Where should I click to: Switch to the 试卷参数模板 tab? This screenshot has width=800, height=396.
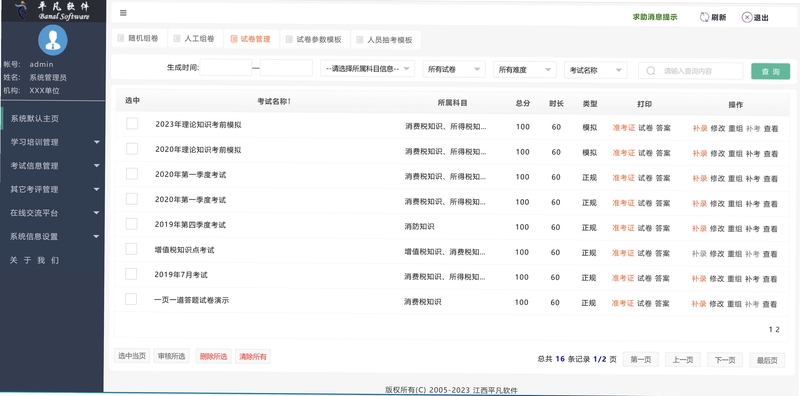point(315,39)
